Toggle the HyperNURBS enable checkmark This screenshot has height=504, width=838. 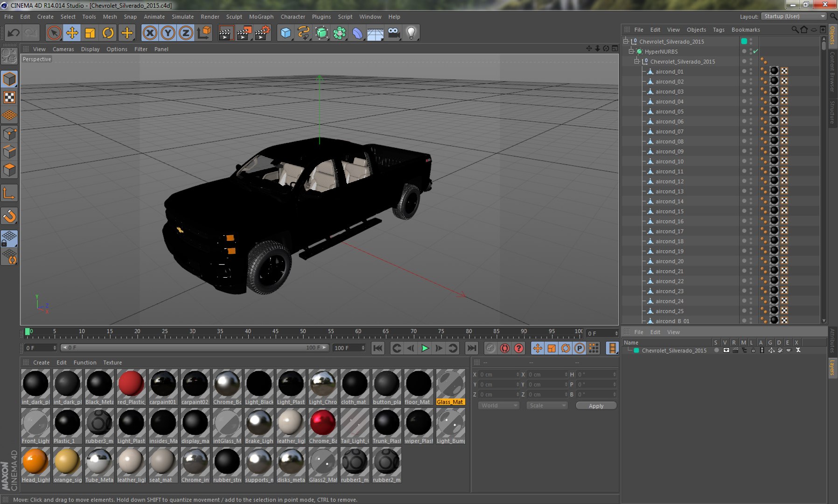(756, 51)
